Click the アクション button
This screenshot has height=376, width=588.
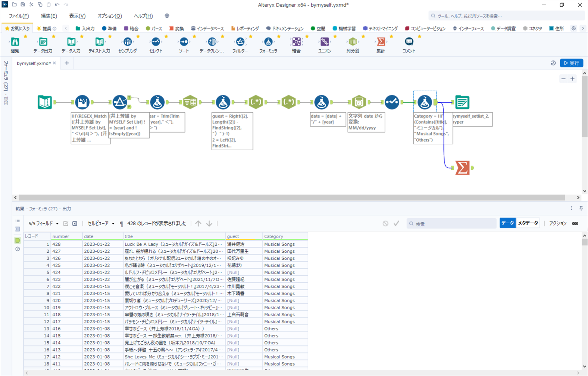click(x=557, y=224)
